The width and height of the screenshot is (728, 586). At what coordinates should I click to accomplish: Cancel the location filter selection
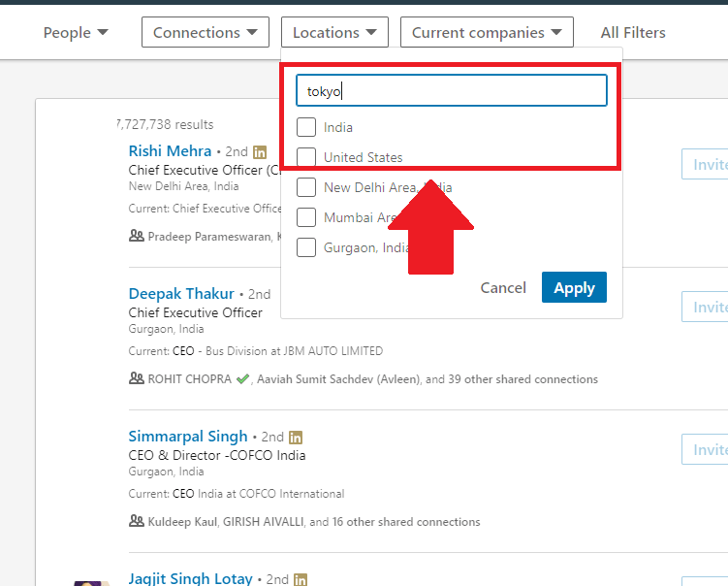[503, 287]
